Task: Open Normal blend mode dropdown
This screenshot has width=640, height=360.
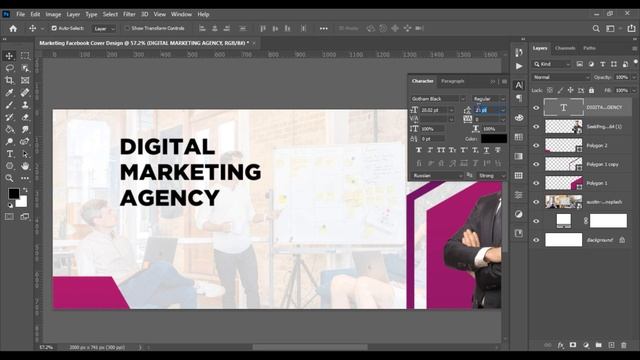Action: (x=561, y=77)
